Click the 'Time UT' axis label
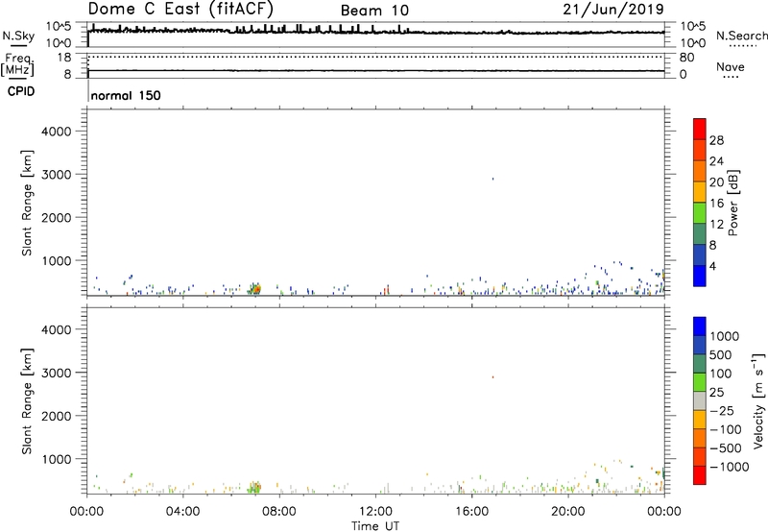Viewport: 768px width, 532px height. click(375, 526)
